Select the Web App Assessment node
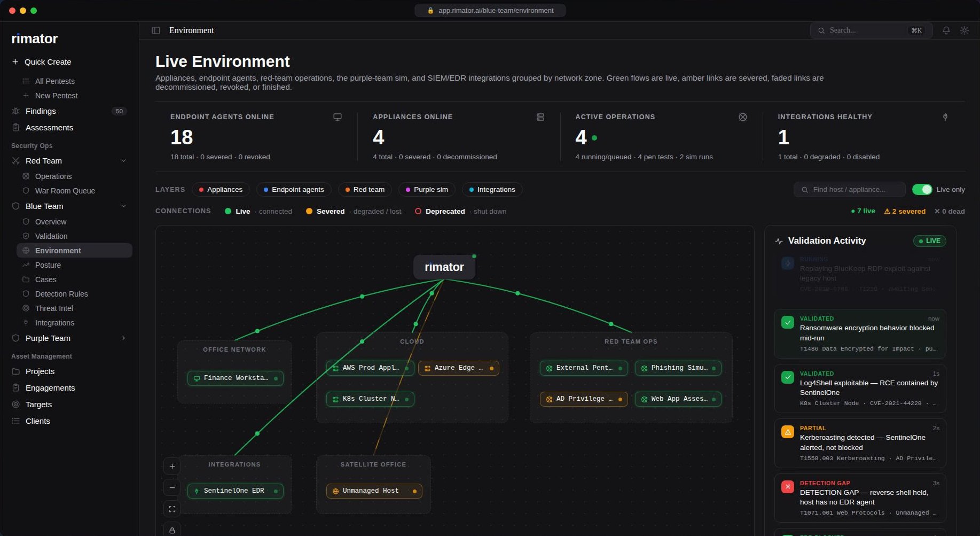This screenshot has width=980, height=536. (x=678, y=399)
